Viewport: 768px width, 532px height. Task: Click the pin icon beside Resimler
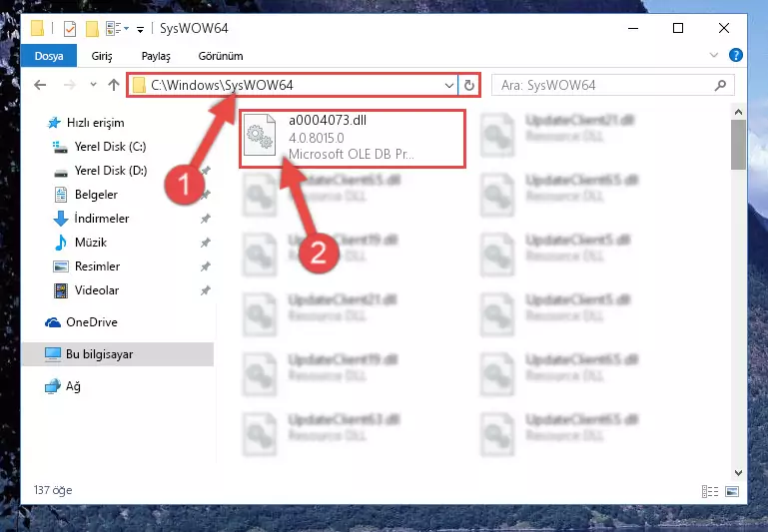click(205, 266)
